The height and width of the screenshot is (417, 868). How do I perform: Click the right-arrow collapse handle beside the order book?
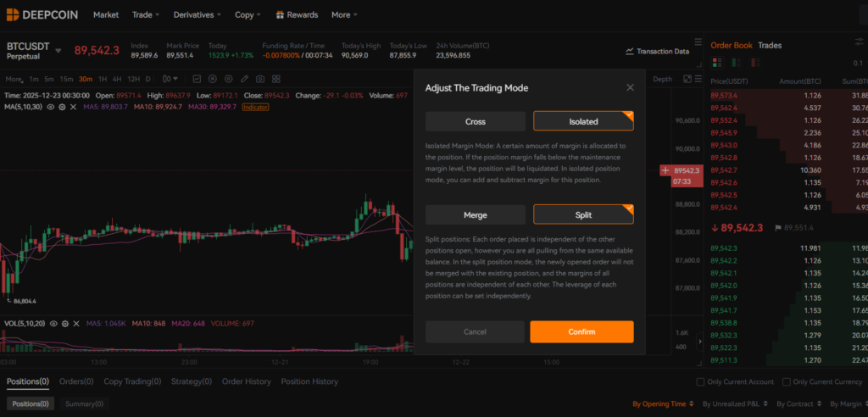(699, 342)
